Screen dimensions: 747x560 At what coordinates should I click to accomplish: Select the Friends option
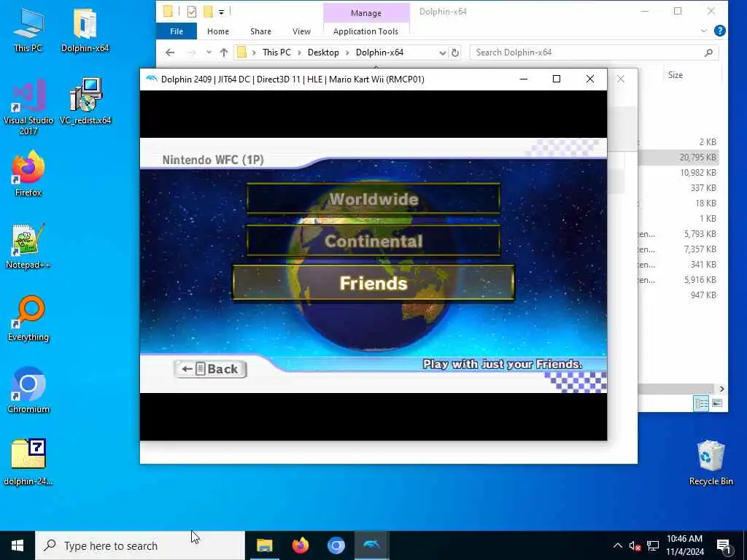(373, 283)
